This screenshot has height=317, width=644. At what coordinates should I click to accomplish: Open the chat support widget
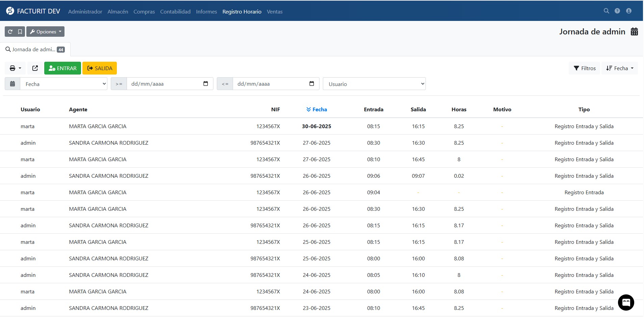pos(626,302)
